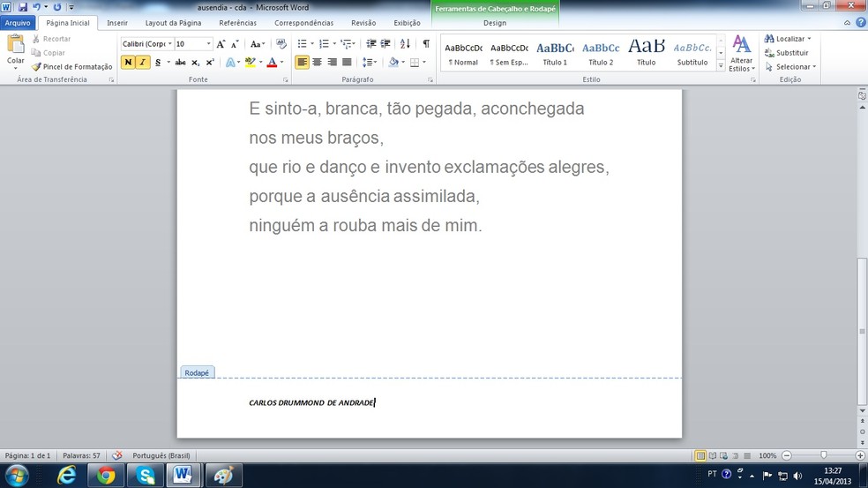Click the clear formatting icon
The height and width of the screenshot is (488, 868).
pyautogui.click(x=281, y=43)
